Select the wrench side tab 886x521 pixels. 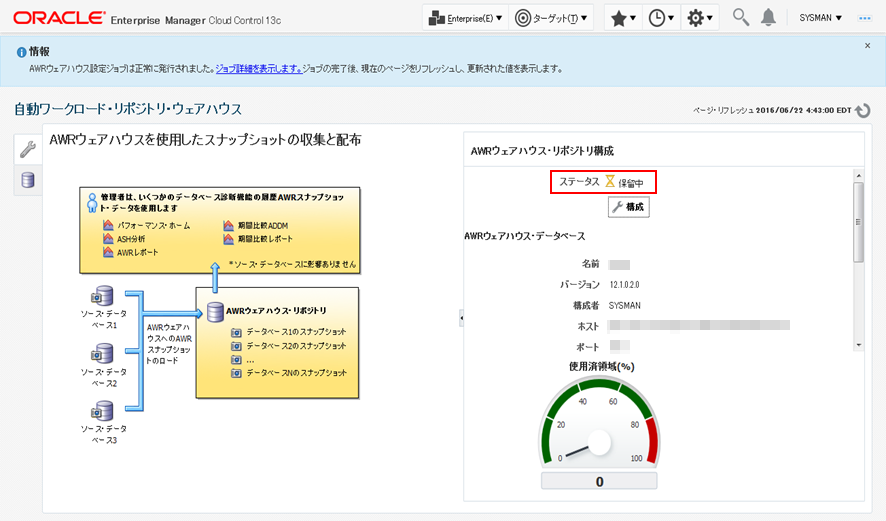(28, 149)
